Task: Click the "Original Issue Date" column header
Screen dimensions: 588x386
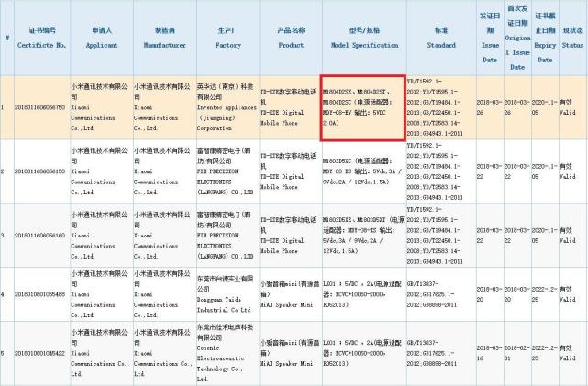Action: tap(517, 38)
